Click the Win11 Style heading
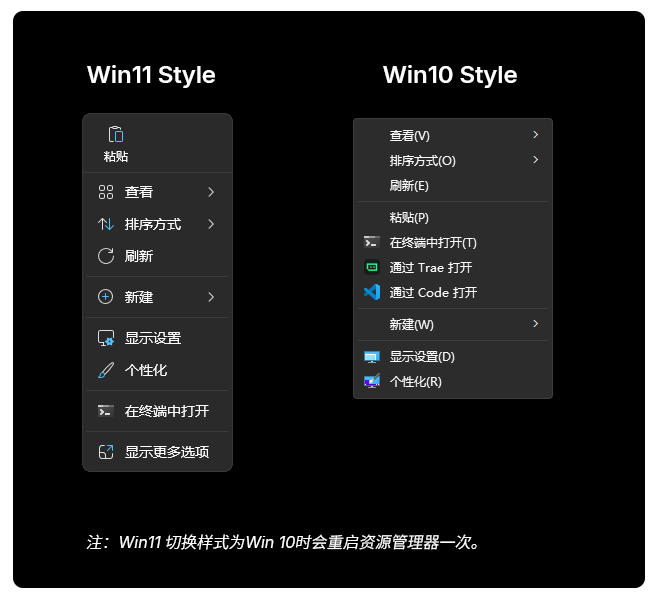 click(151, 75)
